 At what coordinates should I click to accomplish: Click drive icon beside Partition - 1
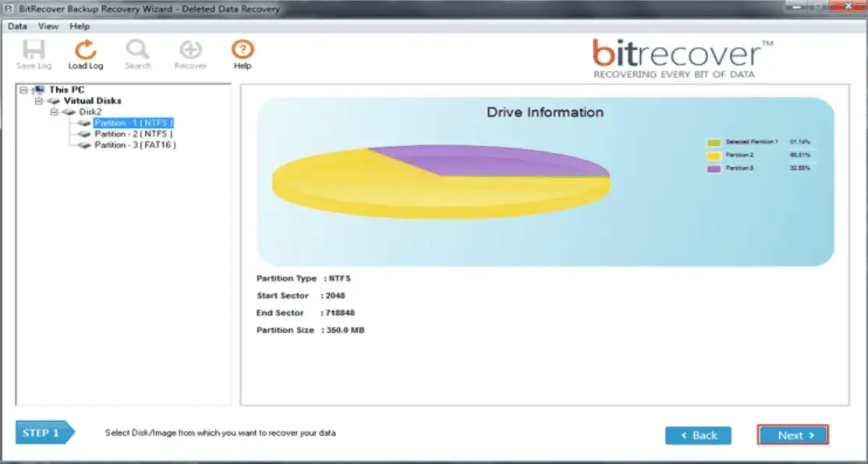tap(84, 123)
